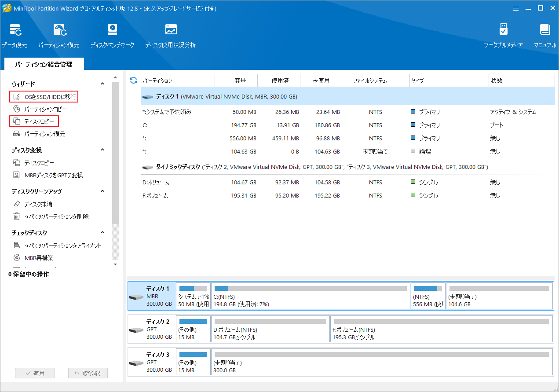
Task: Select the (その他) 15 MB block on ディスク 3
Action: coord(193,362)
